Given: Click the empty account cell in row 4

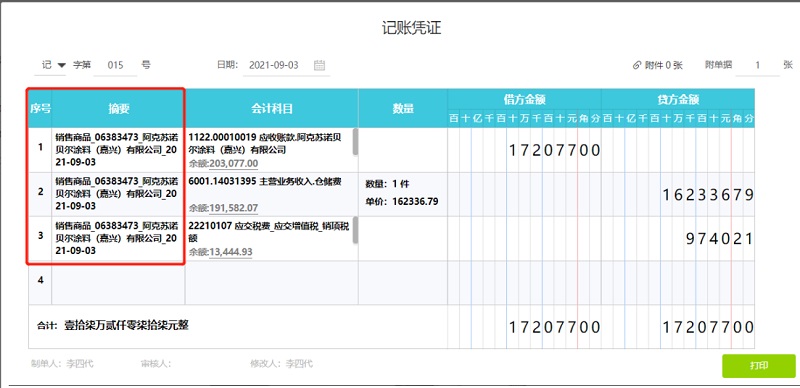Looking at the screenshot, I should click(272, 283).
